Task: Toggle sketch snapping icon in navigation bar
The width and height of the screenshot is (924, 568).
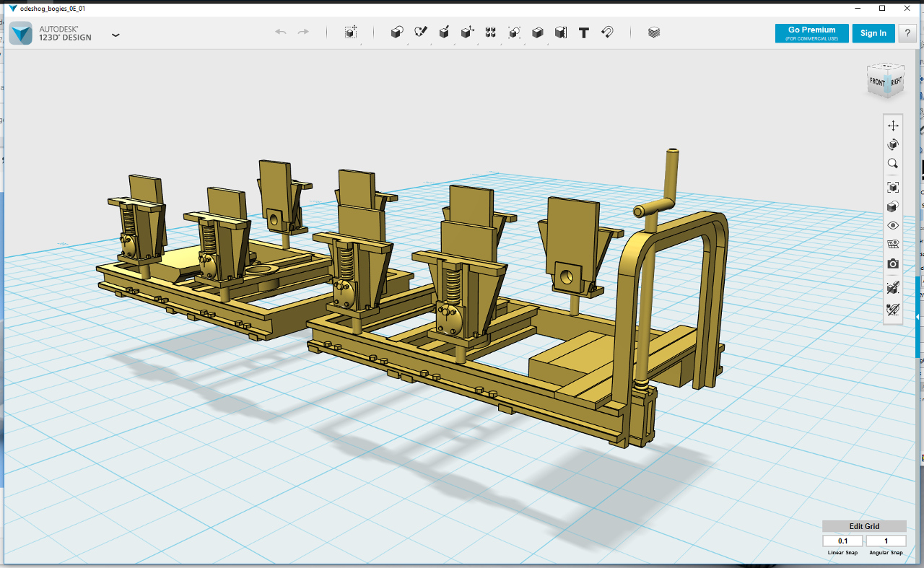Action: click(x=893, y=288)
